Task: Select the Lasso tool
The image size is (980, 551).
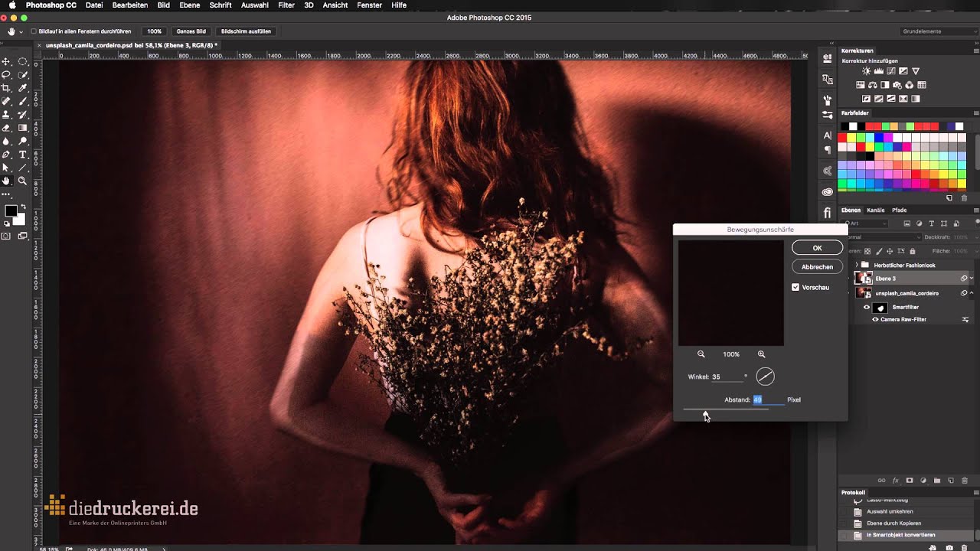Action: 6,75
